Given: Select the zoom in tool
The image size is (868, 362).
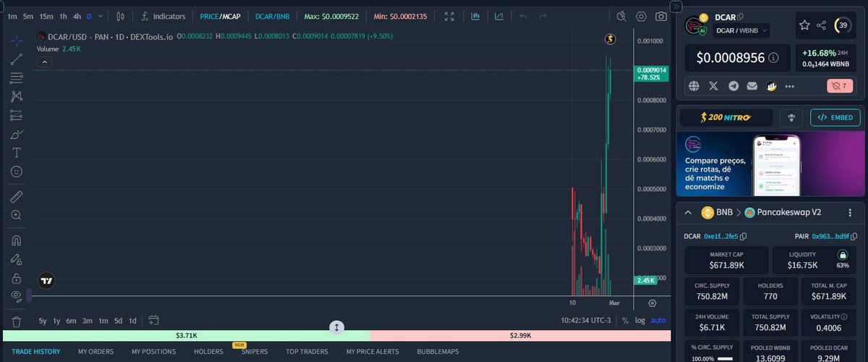Looking at the screenshot, I should (17, 215).
